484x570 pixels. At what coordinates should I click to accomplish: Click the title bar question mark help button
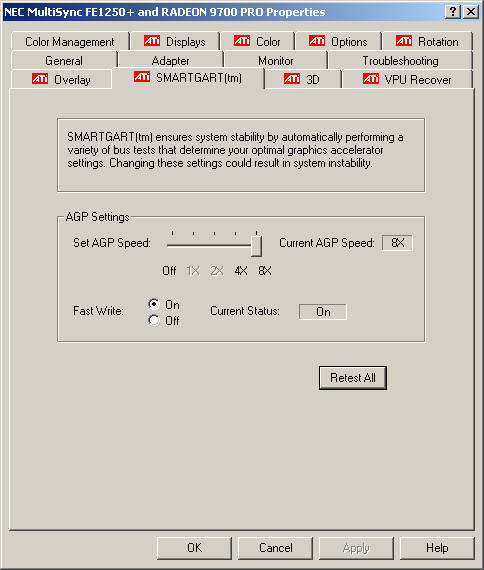pos(453,12)
